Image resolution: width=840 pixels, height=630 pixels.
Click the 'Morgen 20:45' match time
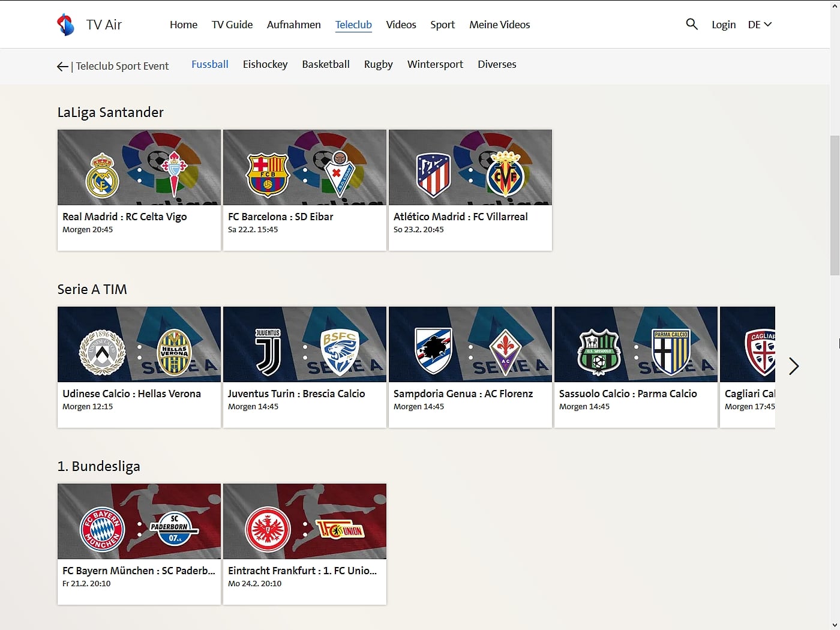point(88,230)
